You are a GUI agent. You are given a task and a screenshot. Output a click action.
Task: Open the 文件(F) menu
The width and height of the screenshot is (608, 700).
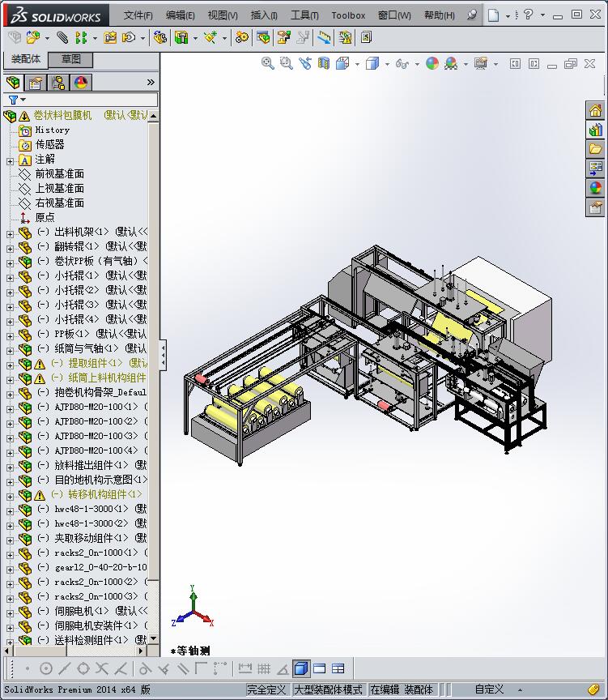138,15
